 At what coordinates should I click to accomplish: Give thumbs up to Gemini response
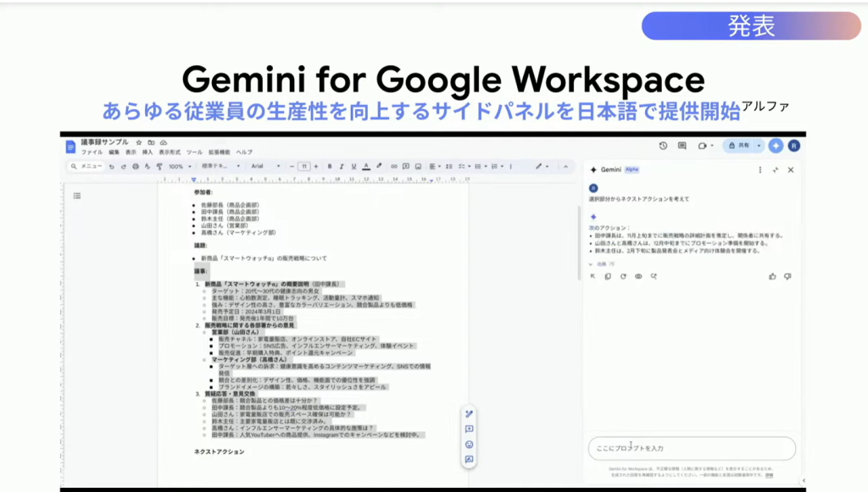[x=772, y=276]
